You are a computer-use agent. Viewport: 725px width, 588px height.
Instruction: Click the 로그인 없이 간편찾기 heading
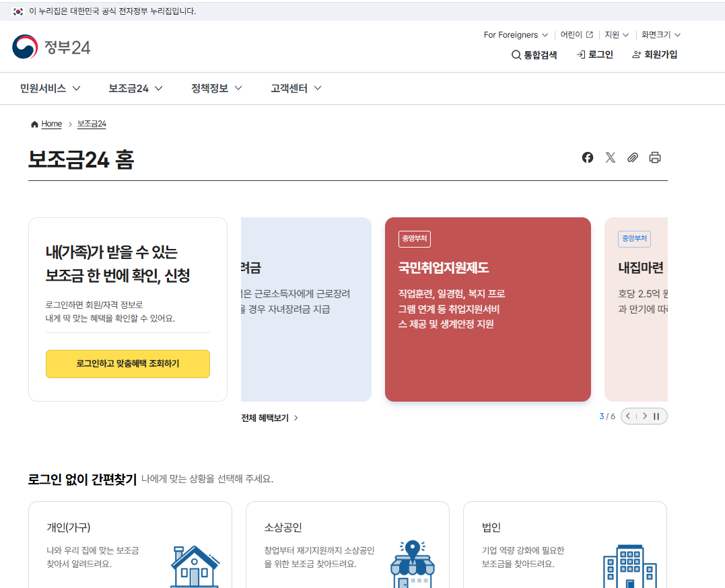(82, 480)
